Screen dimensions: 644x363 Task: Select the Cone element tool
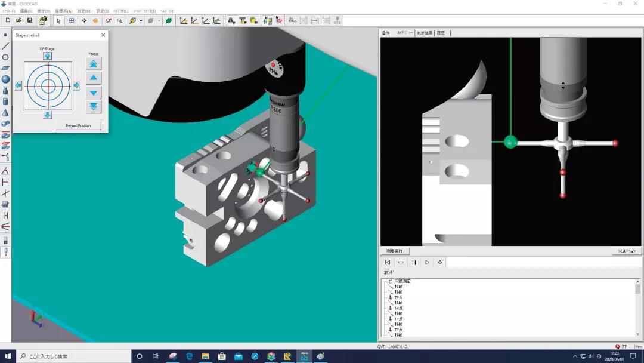pos(5,113)
